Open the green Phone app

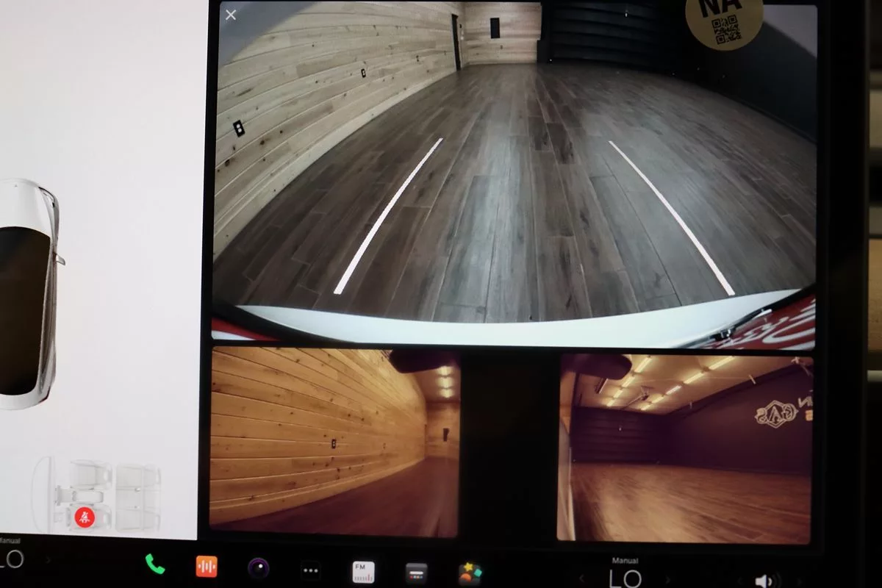pyautogui.click(x=155, y=564)
